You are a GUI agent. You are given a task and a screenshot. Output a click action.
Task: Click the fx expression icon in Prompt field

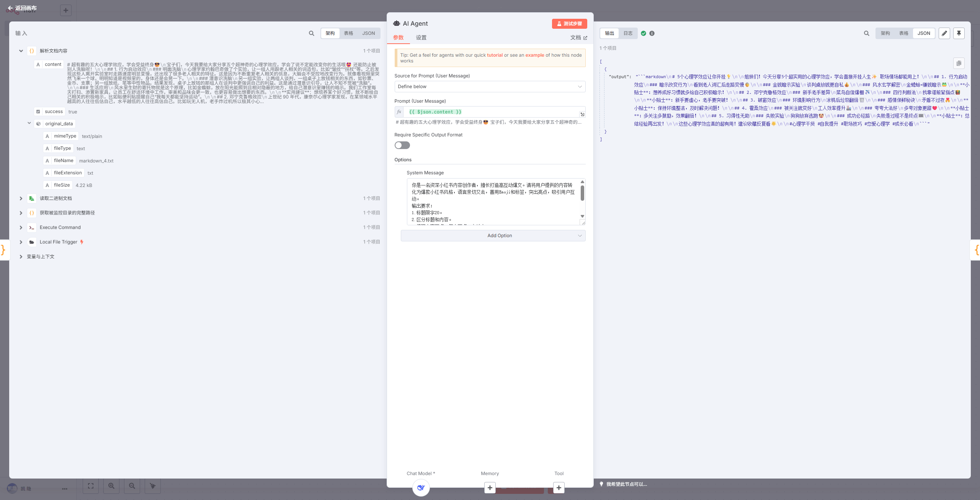click(x=399, y=112)
